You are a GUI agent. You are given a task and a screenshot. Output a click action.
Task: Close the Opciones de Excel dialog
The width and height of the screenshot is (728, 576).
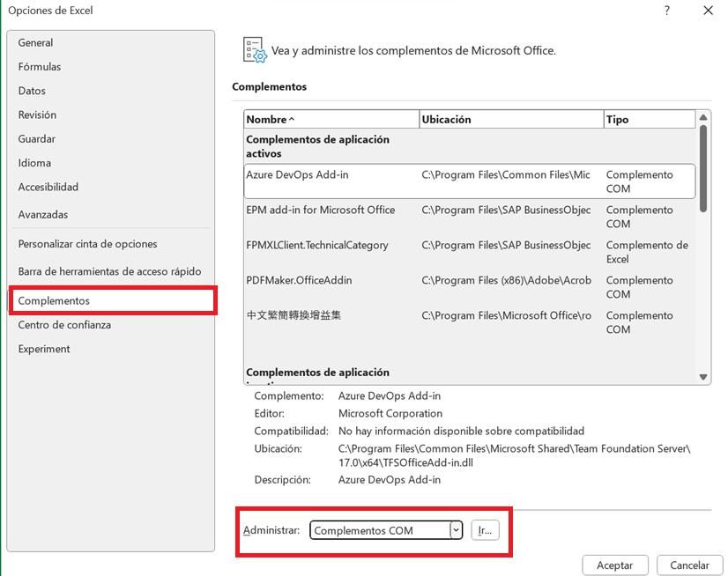tap(708, 11)
